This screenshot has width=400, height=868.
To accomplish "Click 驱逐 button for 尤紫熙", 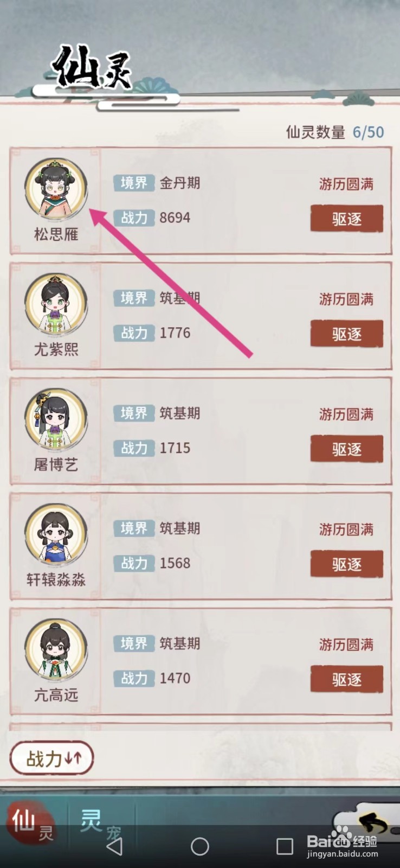I will click(347, 334).
